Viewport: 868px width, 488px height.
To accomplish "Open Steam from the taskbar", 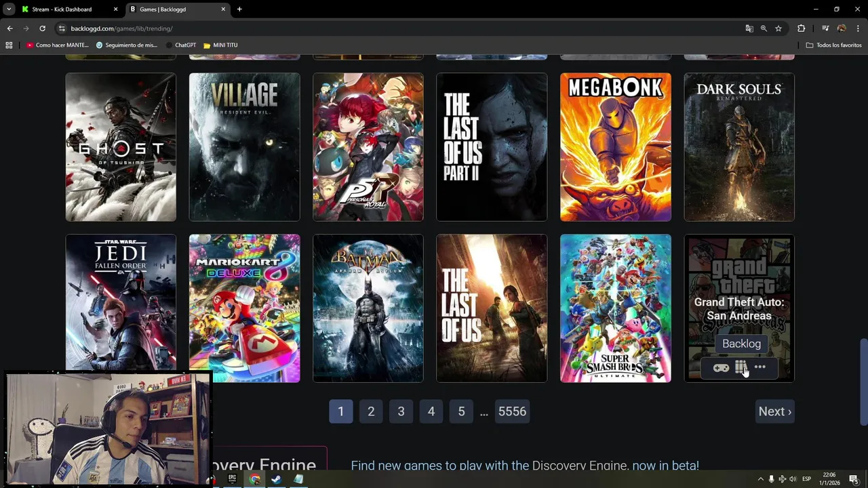I will click(276, 479).
